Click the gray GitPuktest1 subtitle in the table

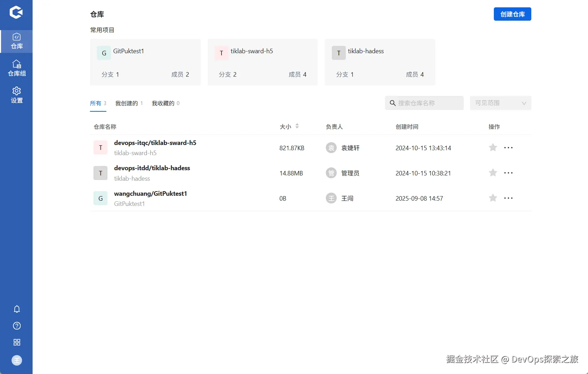(x=129, y=204)
